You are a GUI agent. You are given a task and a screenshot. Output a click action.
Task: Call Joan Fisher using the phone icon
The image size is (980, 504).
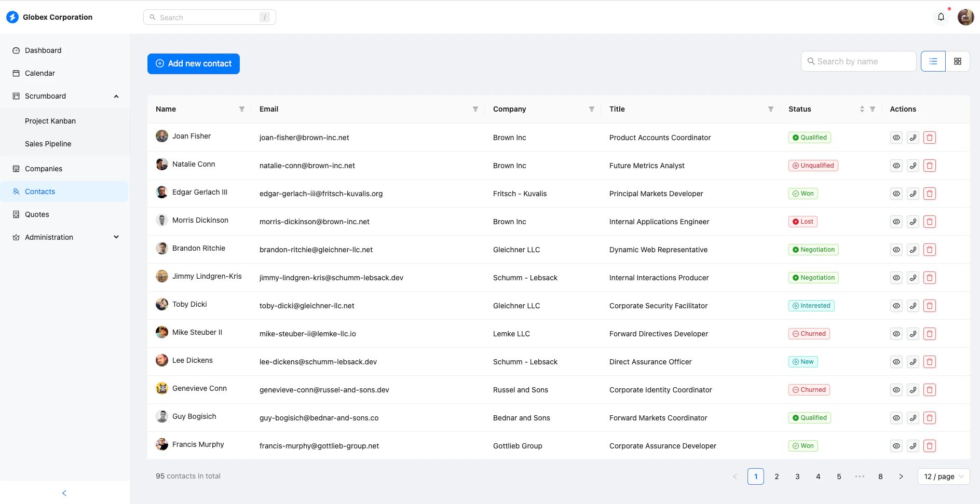click(913, 137)
